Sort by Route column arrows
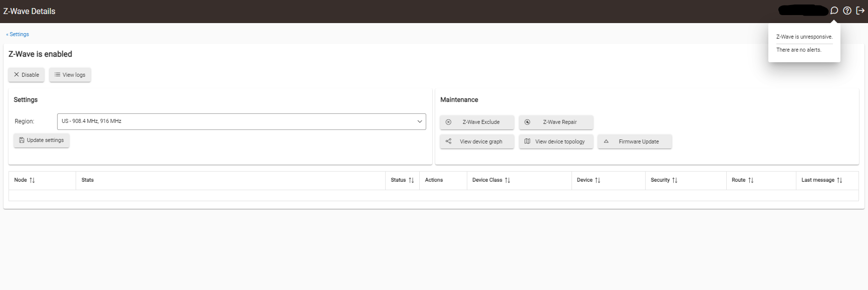The image size is (868, 290). (751, 180)
